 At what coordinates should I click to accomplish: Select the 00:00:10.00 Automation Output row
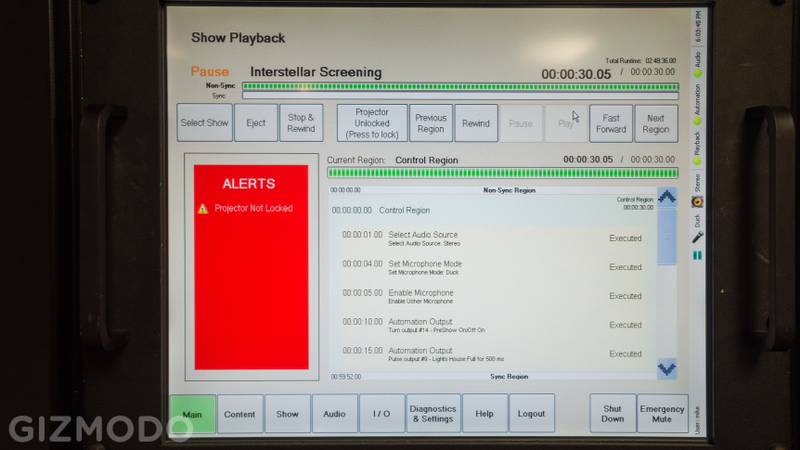[x=492, y=326]
